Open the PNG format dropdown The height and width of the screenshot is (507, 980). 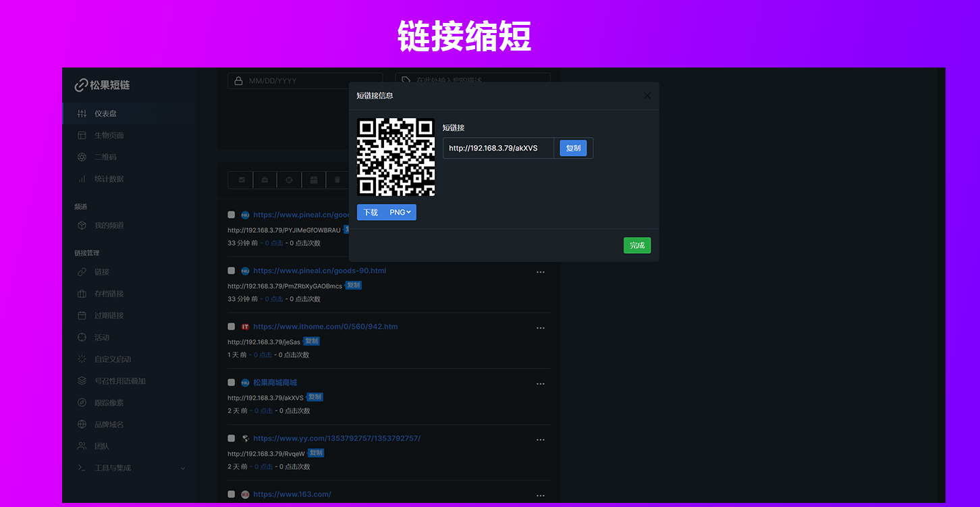400,213
